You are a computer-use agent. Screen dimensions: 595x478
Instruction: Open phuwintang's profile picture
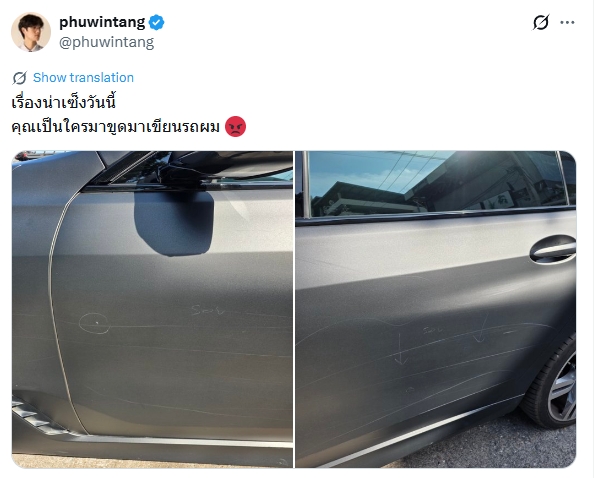click(31, 32)
